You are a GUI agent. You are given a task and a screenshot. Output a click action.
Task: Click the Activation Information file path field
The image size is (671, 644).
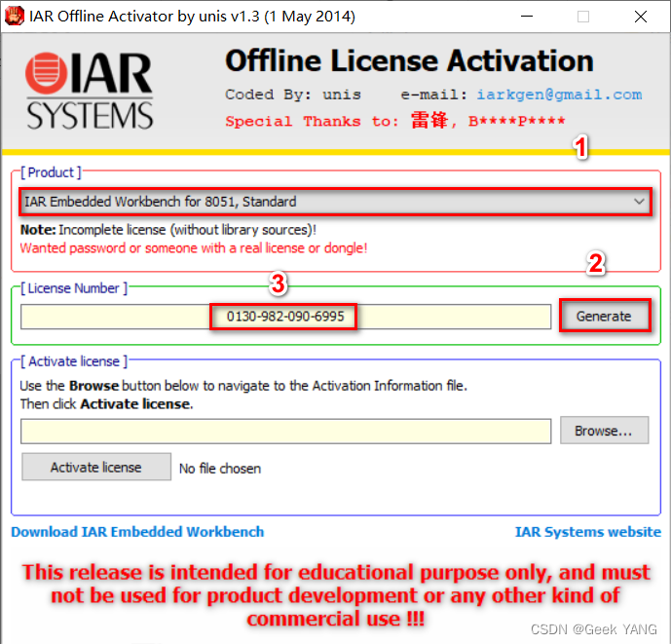pyautogui.click(x=285, y=432)
